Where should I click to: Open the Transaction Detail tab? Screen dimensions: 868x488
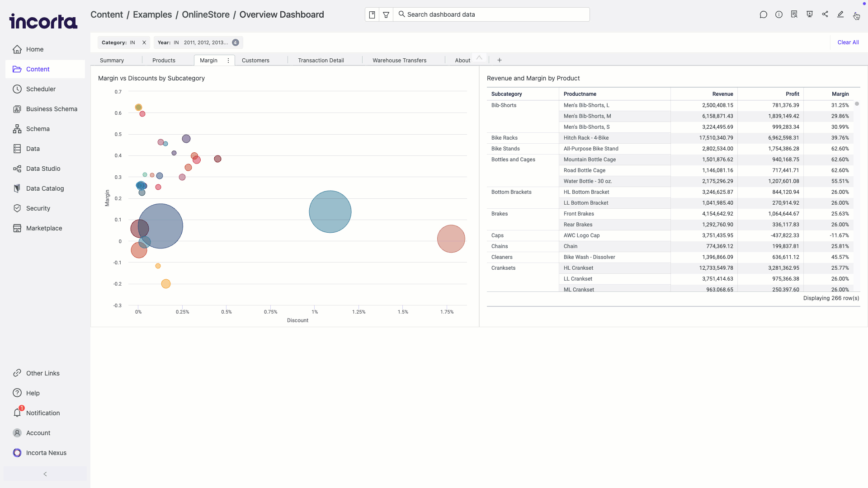[321, 61]
